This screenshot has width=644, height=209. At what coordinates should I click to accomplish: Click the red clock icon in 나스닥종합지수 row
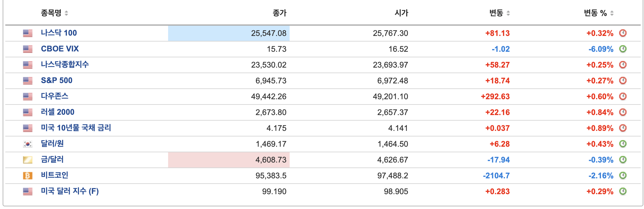[x=623, y=65]
